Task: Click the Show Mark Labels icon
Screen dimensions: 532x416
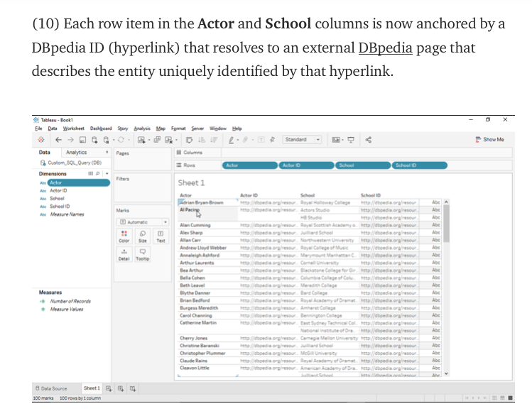Action: click(261, 140)
